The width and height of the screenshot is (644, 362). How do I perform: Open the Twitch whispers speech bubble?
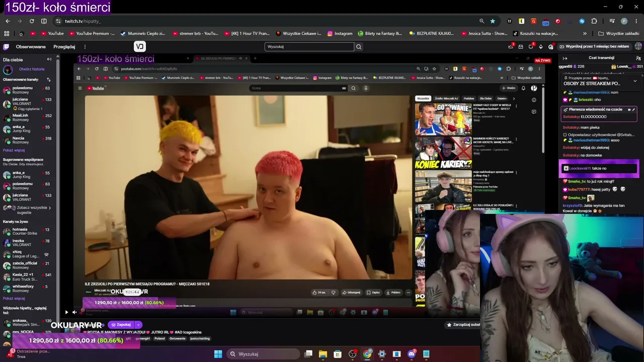(x=531, y=47)
